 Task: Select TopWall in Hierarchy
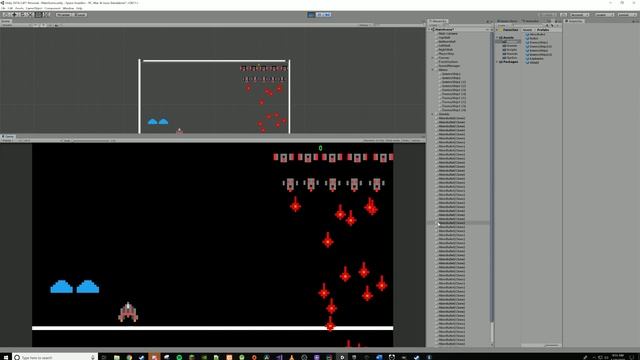pyautogui.click(x=444, y=38)
